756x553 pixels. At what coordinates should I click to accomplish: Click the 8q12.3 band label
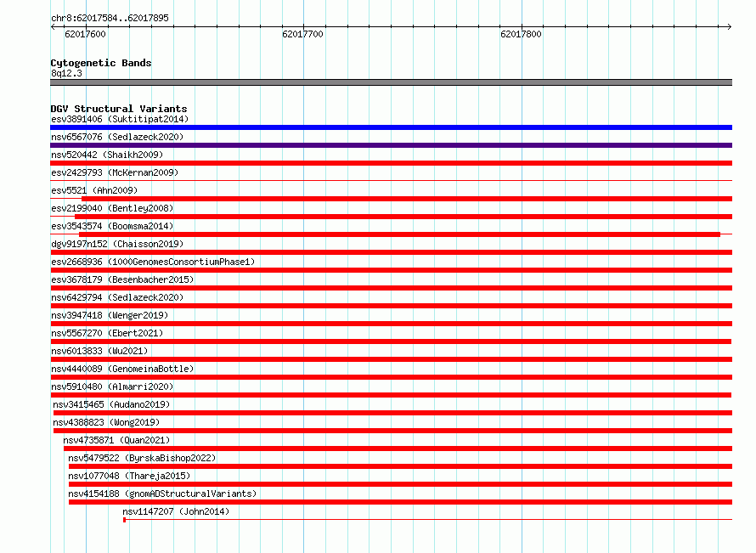coord(66,73)
